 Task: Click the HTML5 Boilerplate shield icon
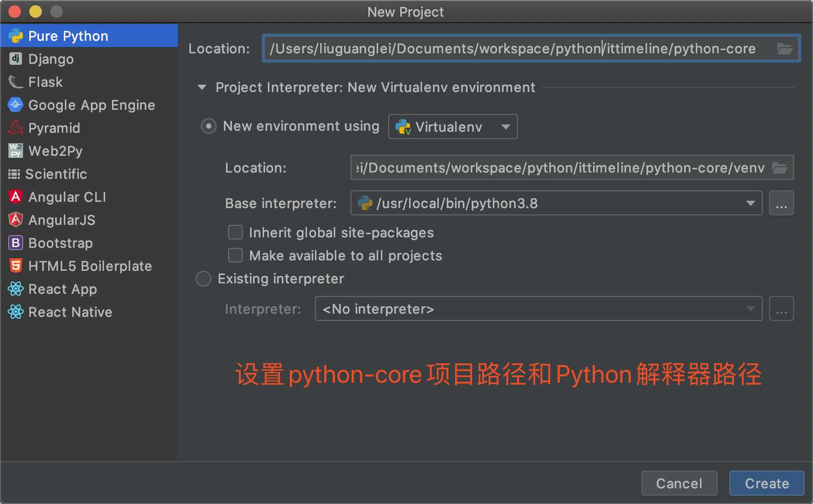click(x=16, y=266)
